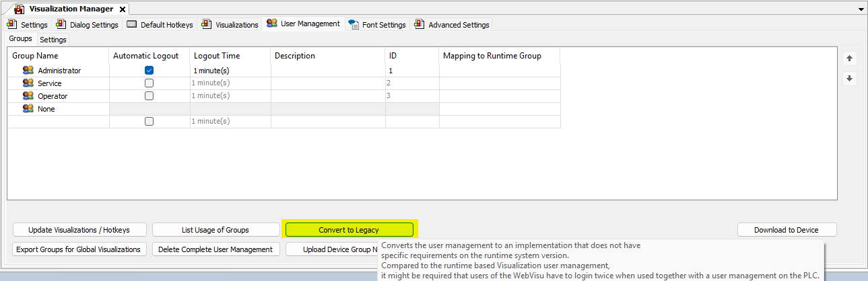The width and height of the screenshot is (868, 281).
Task: Click the List Usage of Groups button
Action: (215, 230)
